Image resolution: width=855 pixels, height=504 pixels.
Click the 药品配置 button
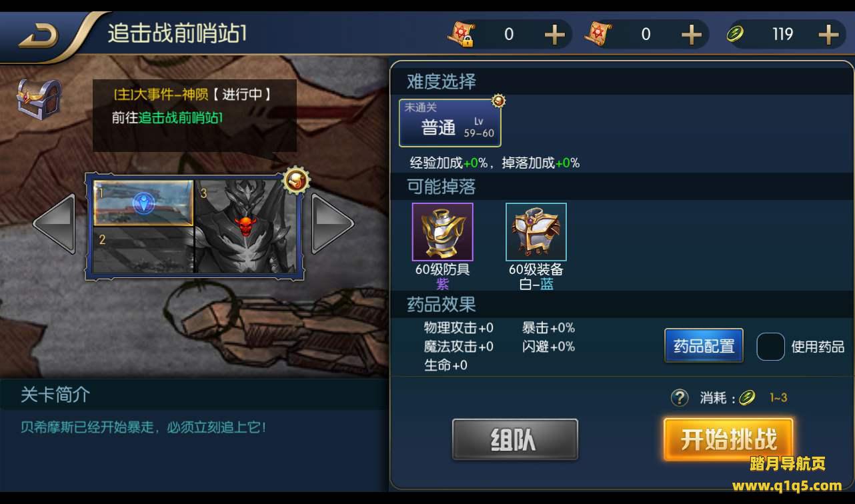(x=704, y=346)
